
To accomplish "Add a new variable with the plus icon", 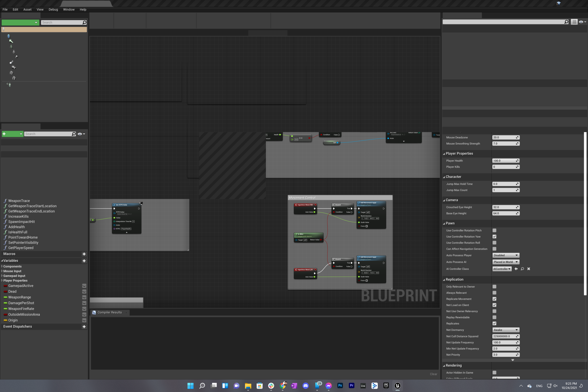I will tap(84, 261).
